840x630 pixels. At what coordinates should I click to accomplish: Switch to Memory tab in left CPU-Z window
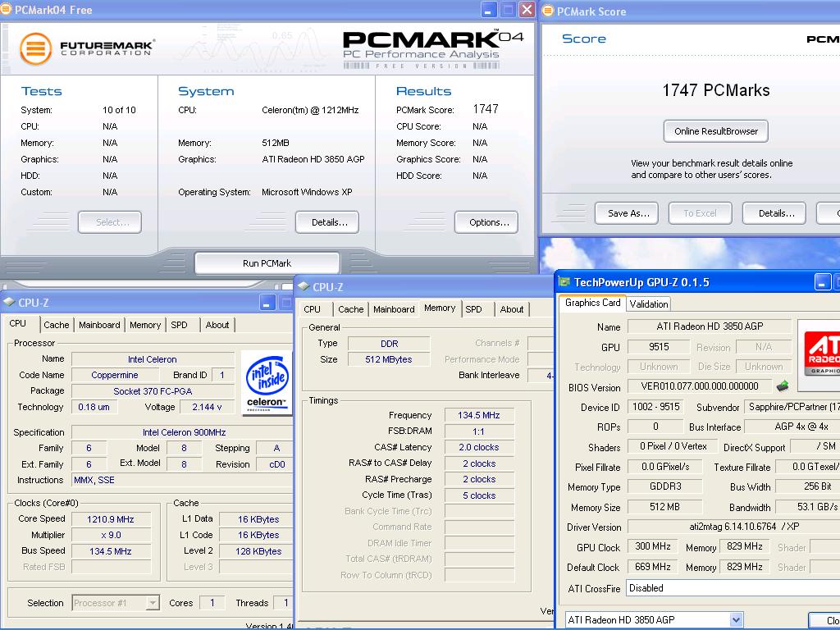coord(144,325)
